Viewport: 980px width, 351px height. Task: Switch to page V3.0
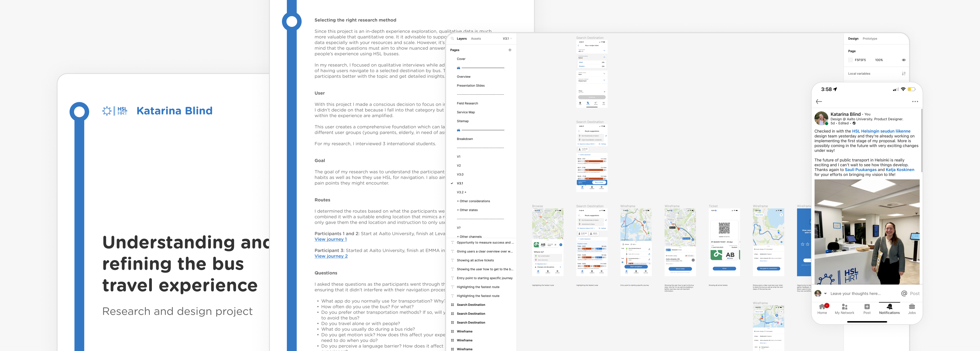click(x=460, y=174)
